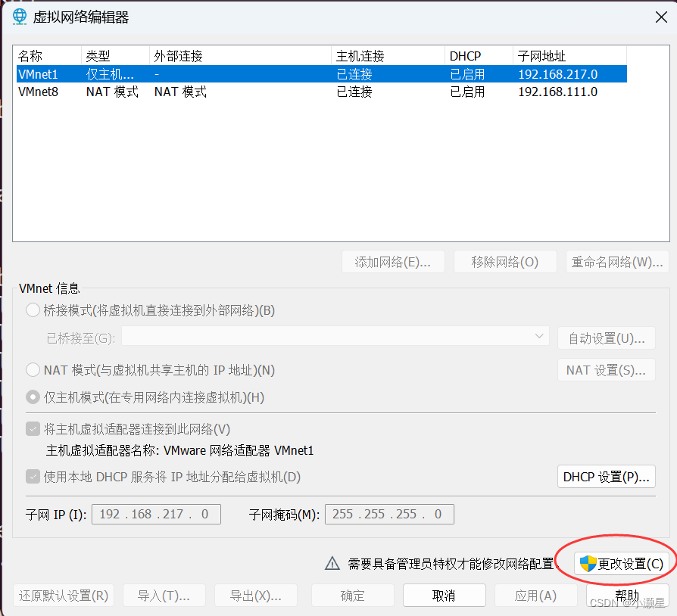The image size is (677, 616).
Task: Toggle 将主机虚拟适配器连接到此网络 checkbox
Action: pyautogui.click(x=33, y=429)
